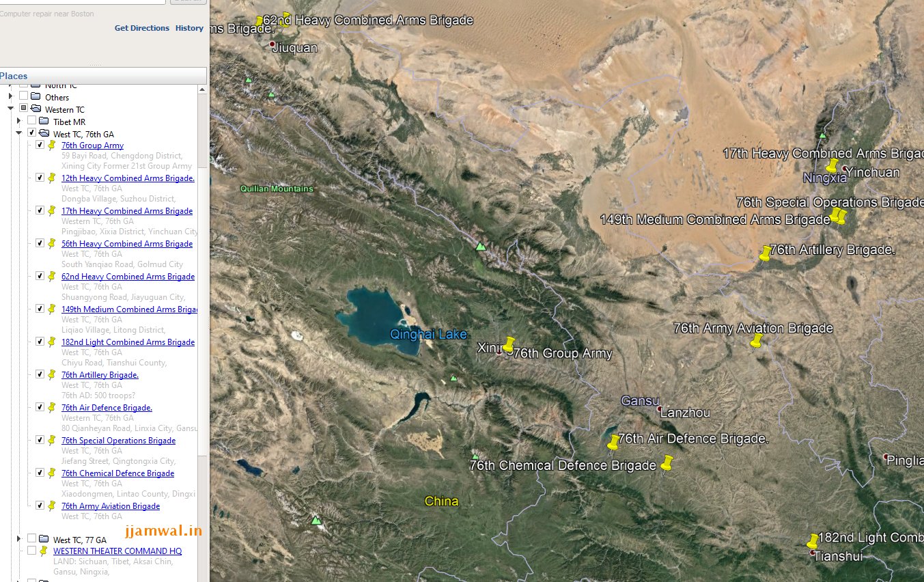The height and width of the screenshot is (582, 924).
Task: Click '59 Bayi Road, Chengdong District' description text
Action: coord(122,156)
